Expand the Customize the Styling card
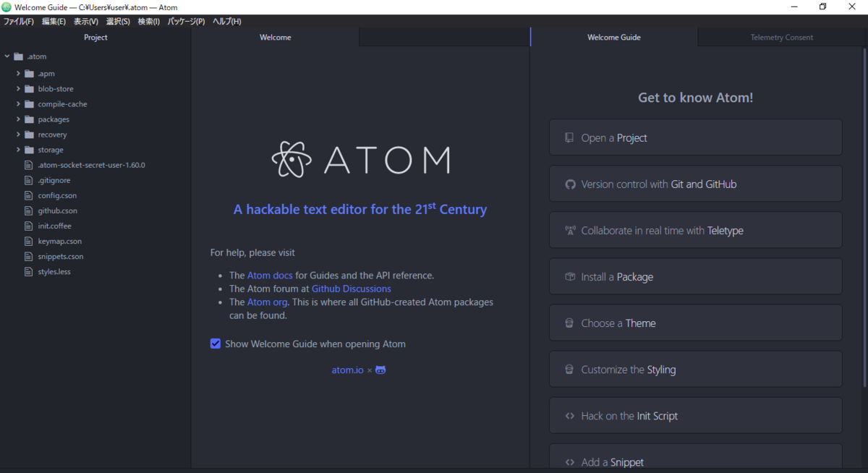The width and height of the screenshot is (868, 473). pyautogui.click(x=696, y=369)
